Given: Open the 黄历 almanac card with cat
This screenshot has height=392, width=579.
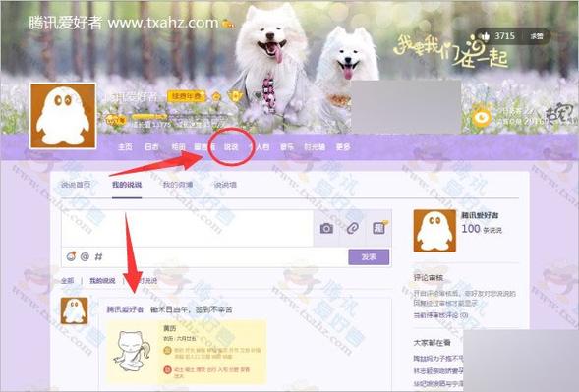Looking at the screenshot, I should (187, 352).
